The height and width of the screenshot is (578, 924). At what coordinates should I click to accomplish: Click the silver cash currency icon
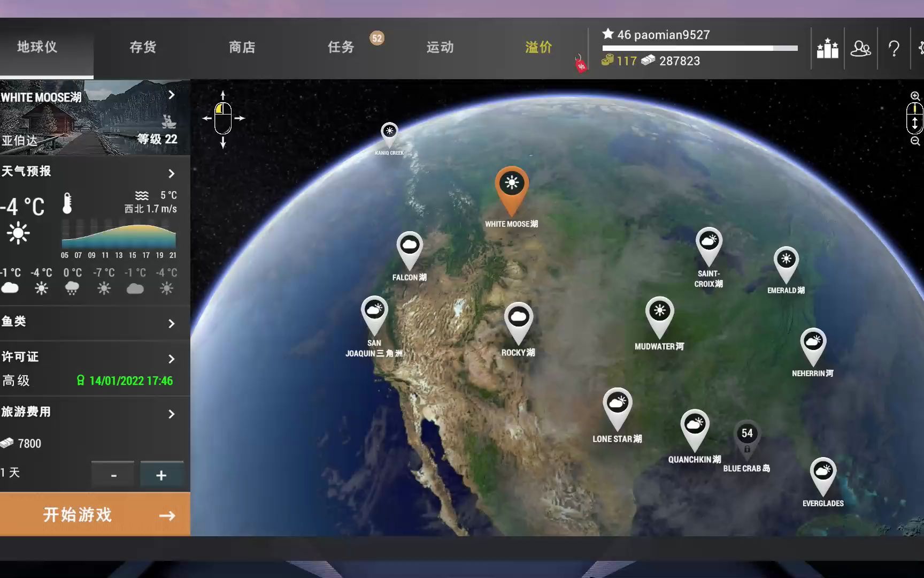[648, 60]
